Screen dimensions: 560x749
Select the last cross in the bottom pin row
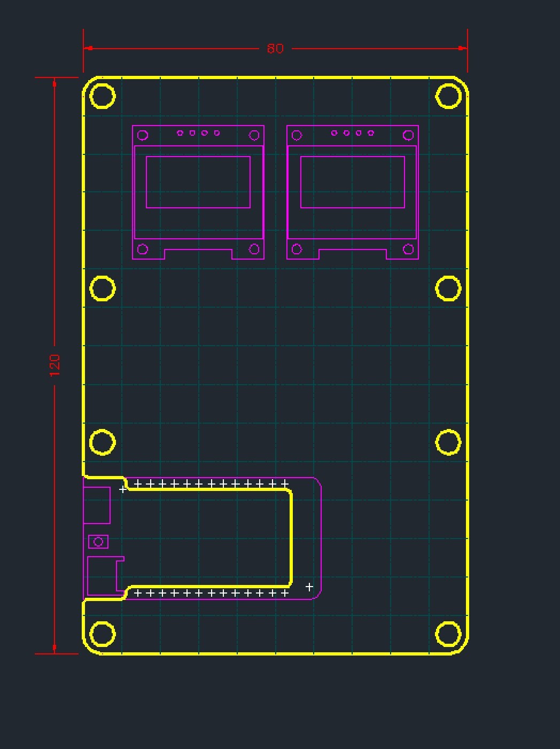[x=285, y=592]
